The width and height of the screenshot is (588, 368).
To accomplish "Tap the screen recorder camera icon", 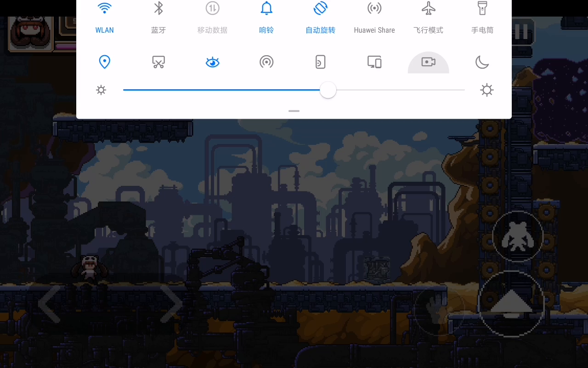I will point(428,62).
